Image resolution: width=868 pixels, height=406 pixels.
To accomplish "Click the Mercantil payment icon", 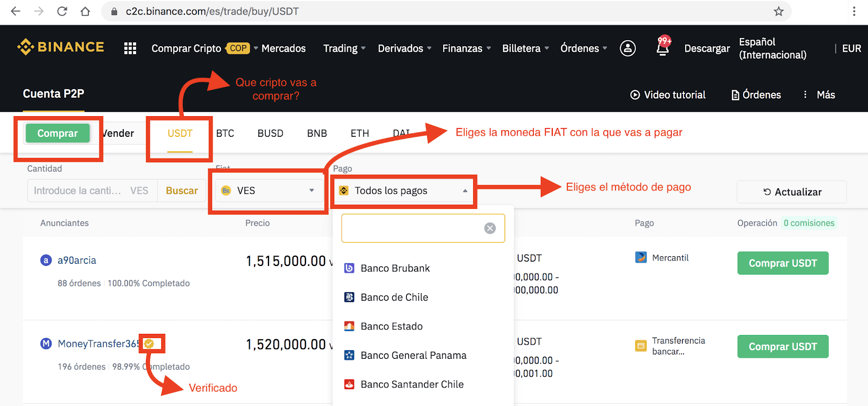I will click(641, 257).
